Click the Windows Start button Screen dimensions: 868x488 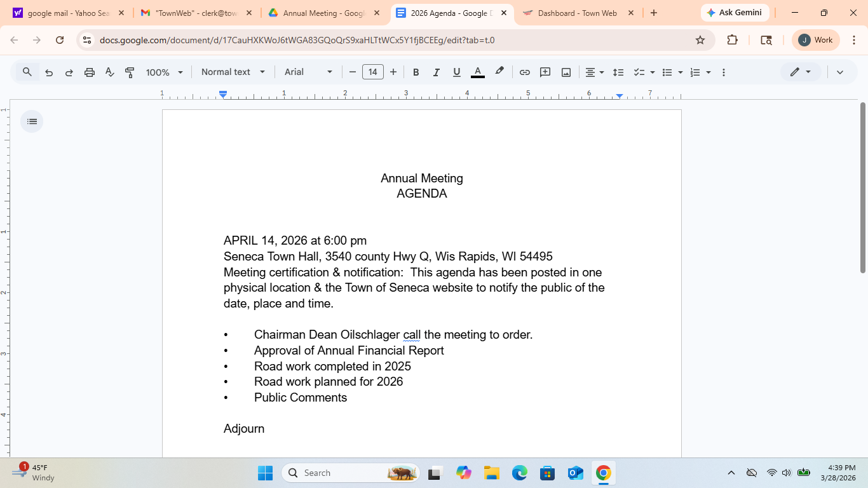[266, 473]
